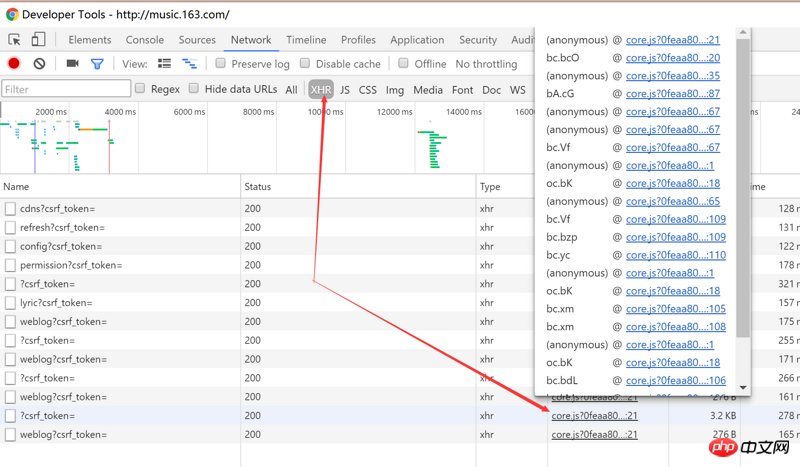Enable the Regex filter checkbox
Image resolution: width=800 pixels, height=467 pixels.
click(140, 88)
